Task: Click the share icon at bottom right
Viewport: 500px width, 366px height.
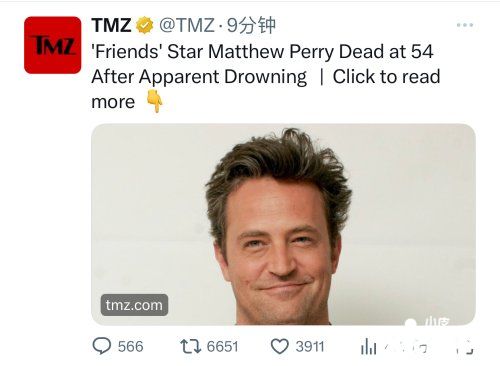Action: 465,347
